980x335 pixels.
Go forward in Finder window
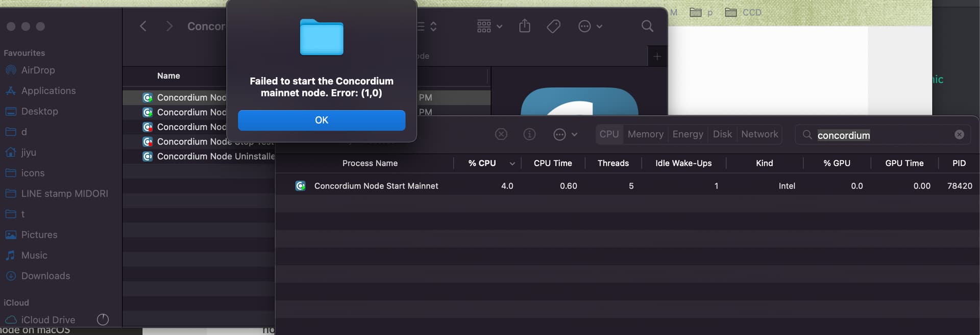(x=169, y=26)
